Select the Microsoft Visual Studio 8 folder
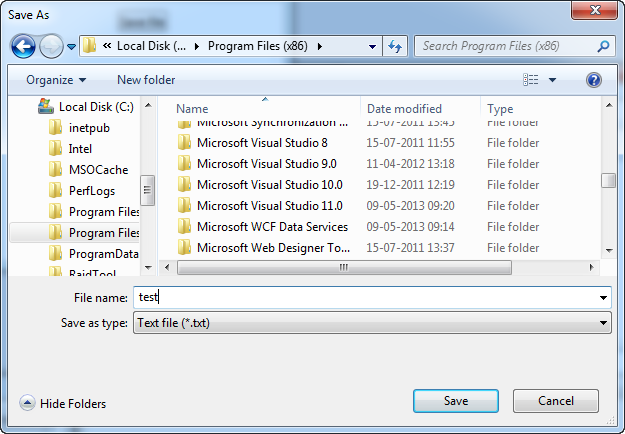 point(261,143)
